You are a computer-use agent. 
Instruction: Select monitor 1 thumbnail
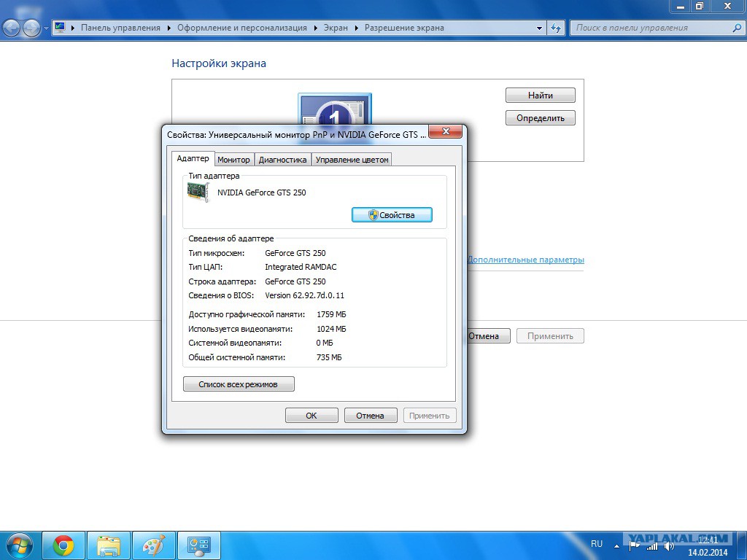334,109
